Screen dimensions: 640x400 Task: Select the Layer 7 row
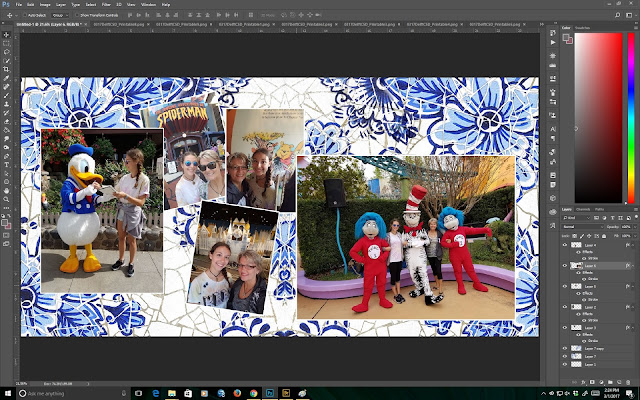[598, 356]
